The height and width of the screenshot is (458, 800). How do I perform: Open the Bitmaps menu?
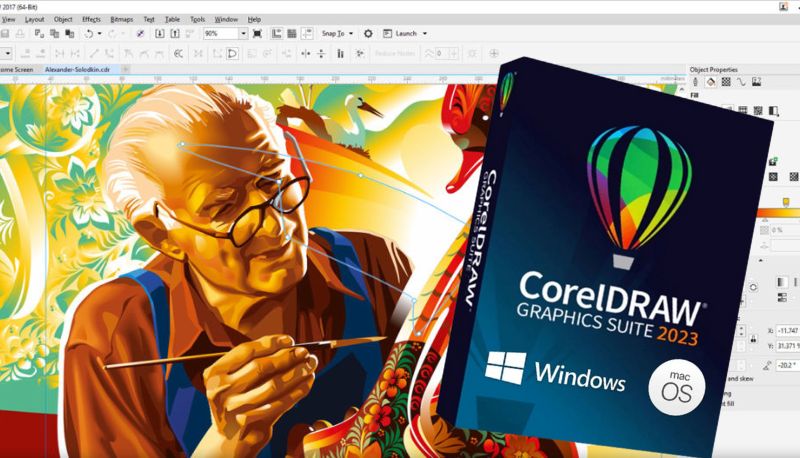point(120,19)
